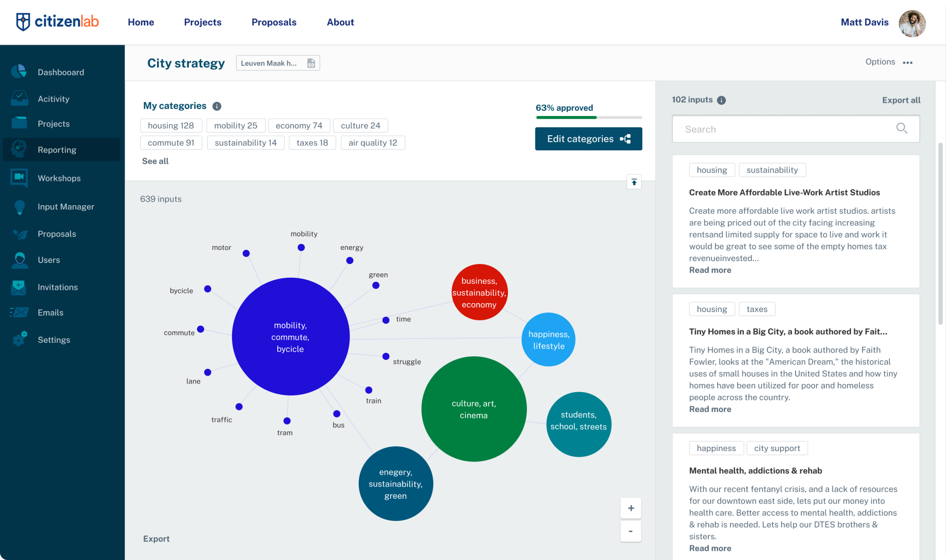Select the Reporting icon in the sidebar
This screenshot has width=946, height=560.
click(x=19, y=149)
